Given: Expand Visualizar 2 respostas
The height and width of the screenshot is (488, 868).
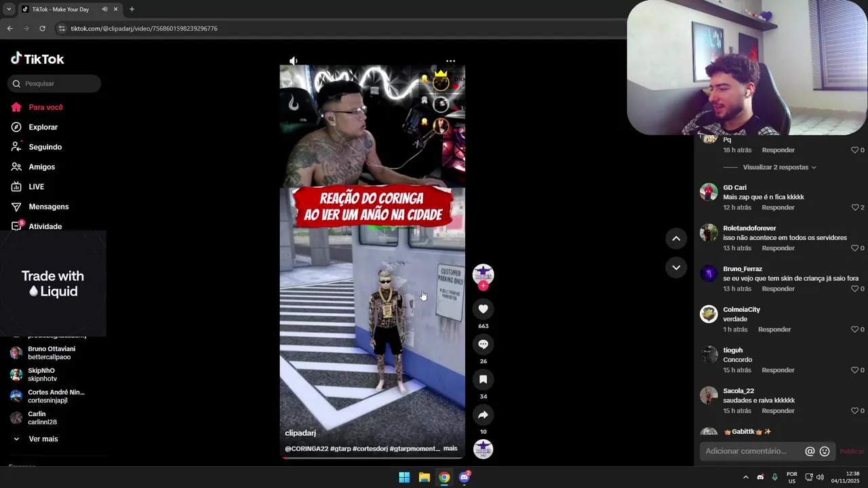Looking at the screenshot, I should click(779, 167).
